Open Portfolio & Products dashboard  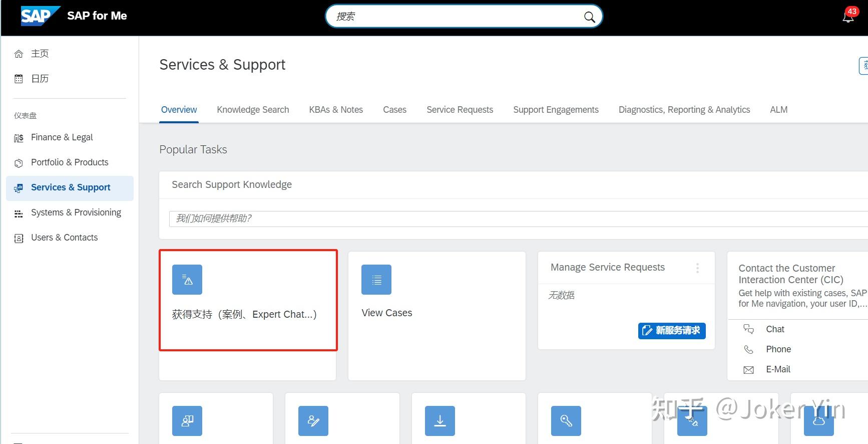[70, 162]
